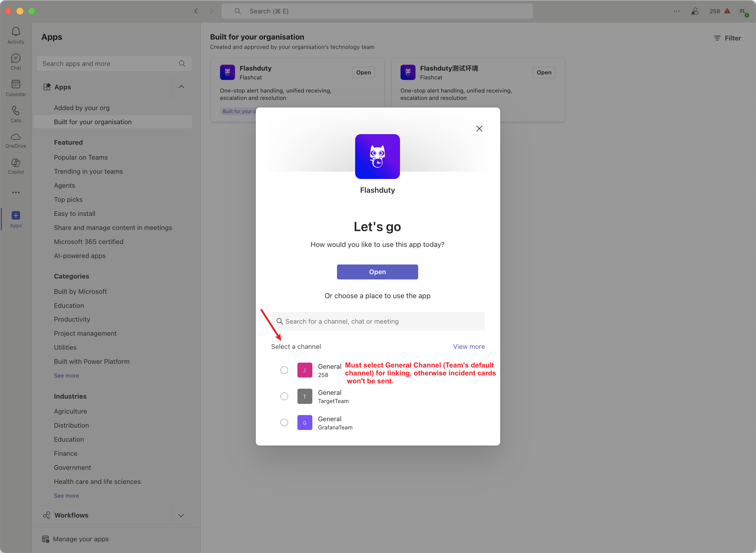This screenshot has width=756, height=553.
Task: Close the Flashduty dialog
Action: pos(479,129)
